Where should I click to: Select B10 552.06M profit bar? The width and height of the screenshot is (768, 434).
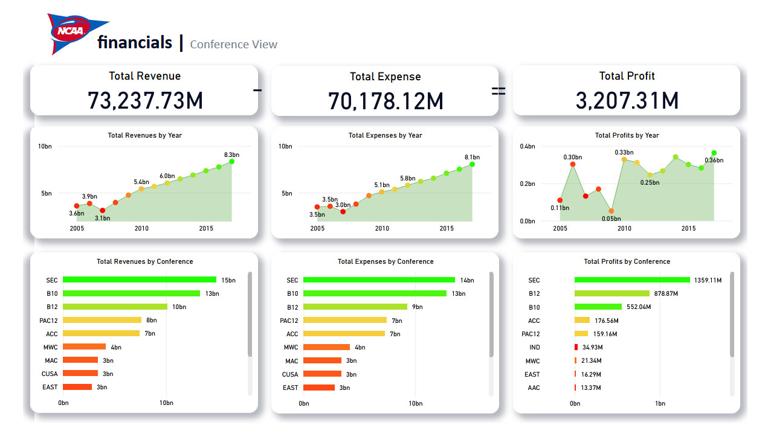tap(598, 307)
